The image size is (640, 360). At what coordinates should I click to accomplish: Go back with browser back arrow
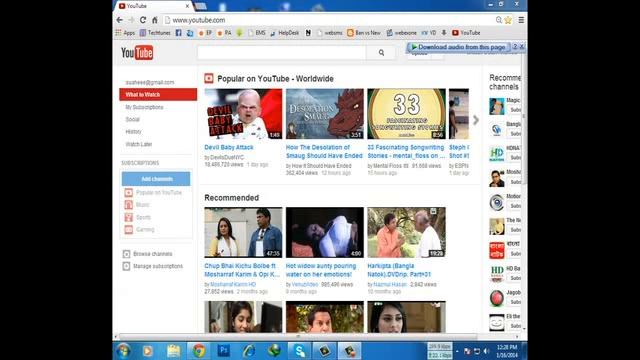coord(120,20)
